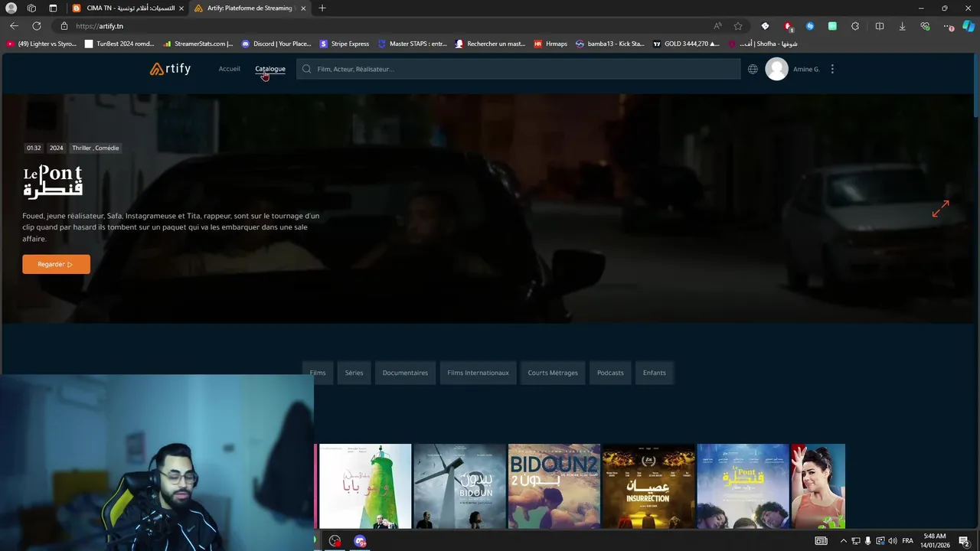Open the Copilot sidebar
This screenshot has height=551, width=980.
(x=969, y=26)
